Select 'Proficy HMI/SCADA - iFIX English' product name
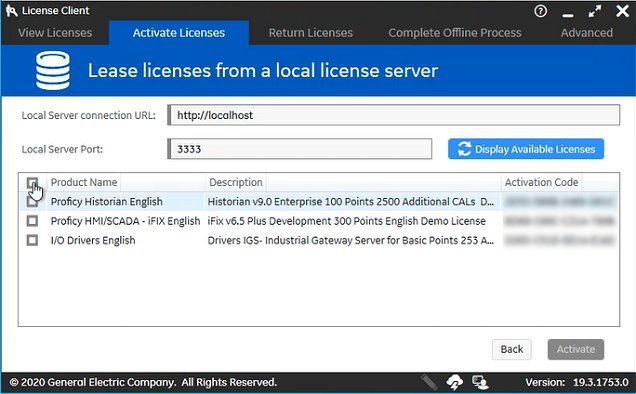This screenshot has width=636, height=394. pos(125,221)
